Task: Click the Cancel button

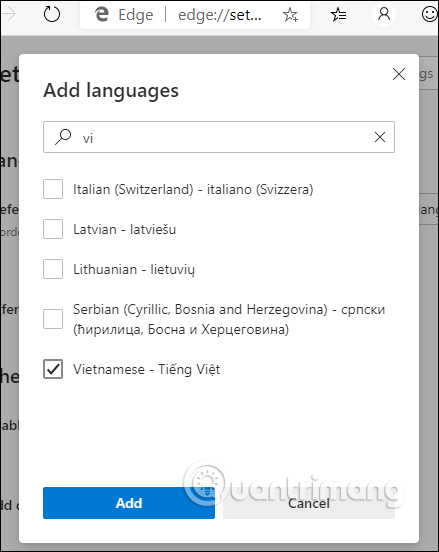Action: coord(309,503)
